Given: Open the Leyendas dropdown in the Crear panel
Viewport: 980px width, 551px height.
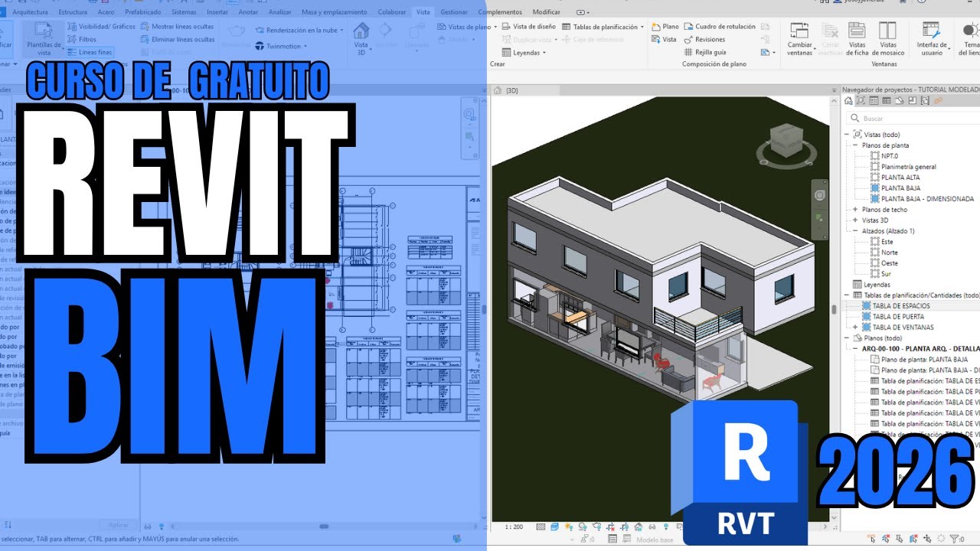Looking at the screenshot, I should point(524,53).
